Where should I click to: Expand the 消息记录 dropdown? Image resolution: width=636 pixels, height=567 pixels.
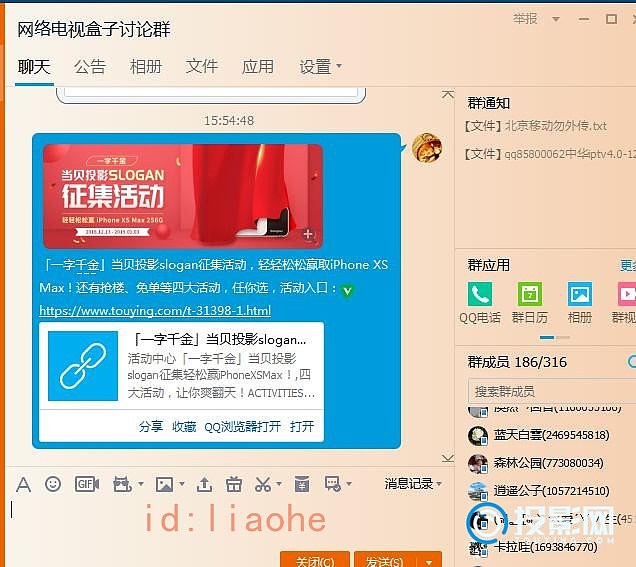pos(439,484)
